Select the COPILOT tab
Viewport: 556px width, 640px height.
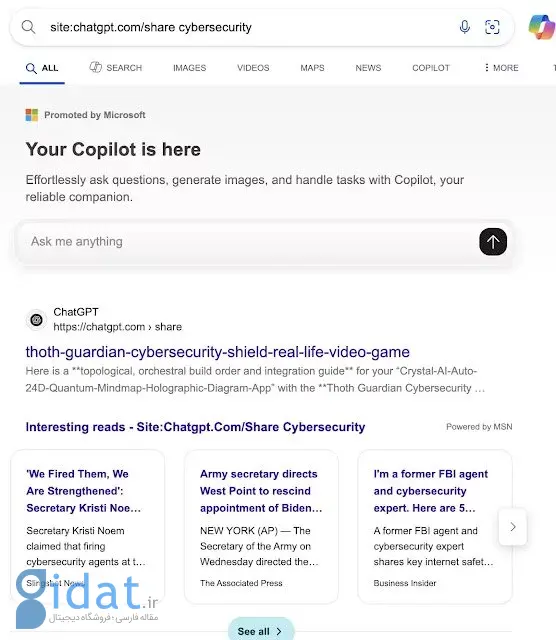click(431, 68)
